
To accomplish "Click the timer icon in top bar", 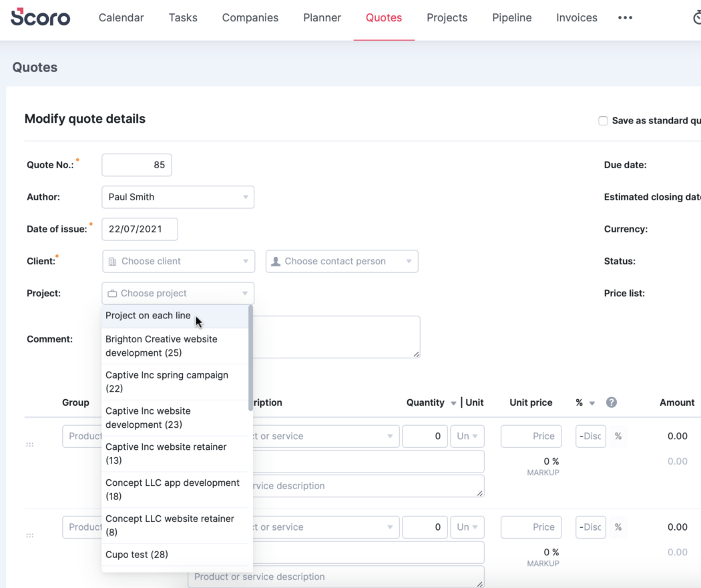I will pos(697,18).
